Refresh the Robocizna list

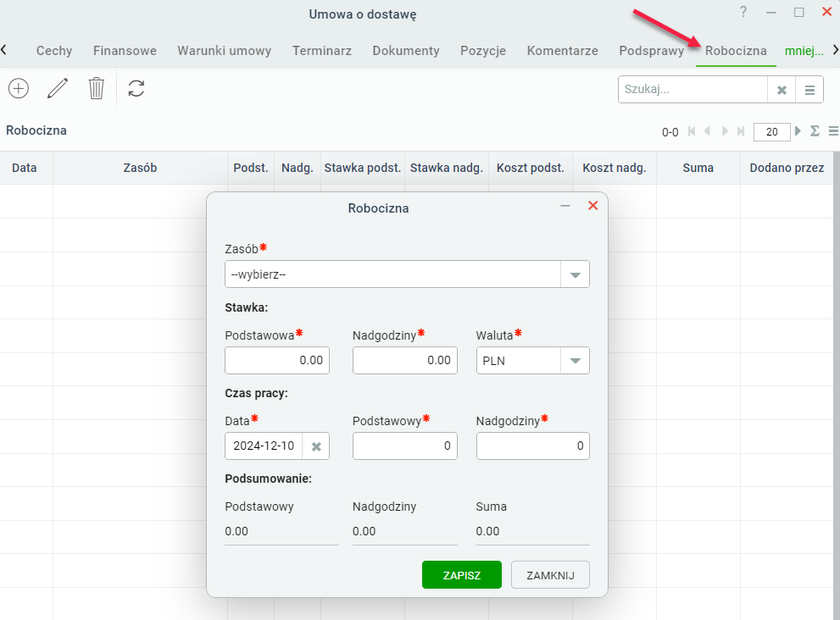point(136,88)
